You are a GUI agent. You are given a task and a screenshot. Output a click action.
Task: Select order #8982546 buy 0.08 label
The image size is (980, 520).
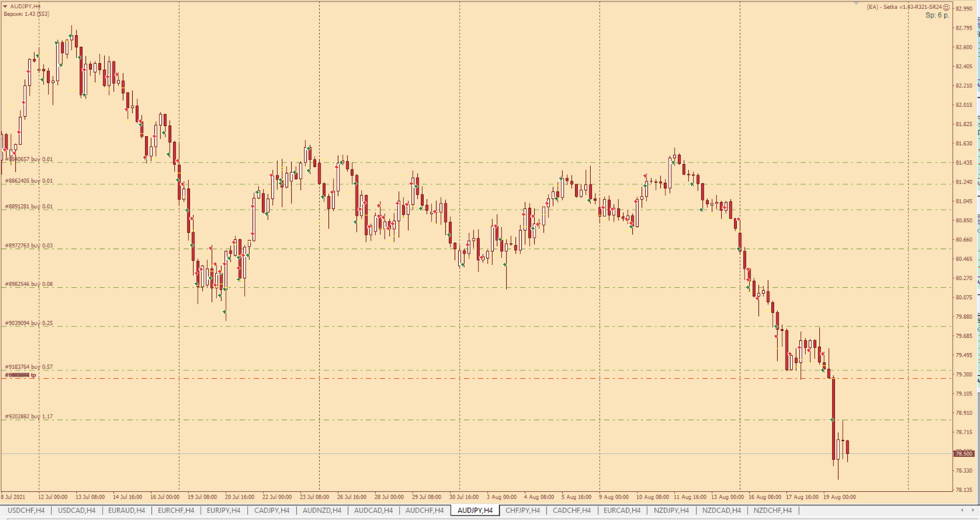29,285
